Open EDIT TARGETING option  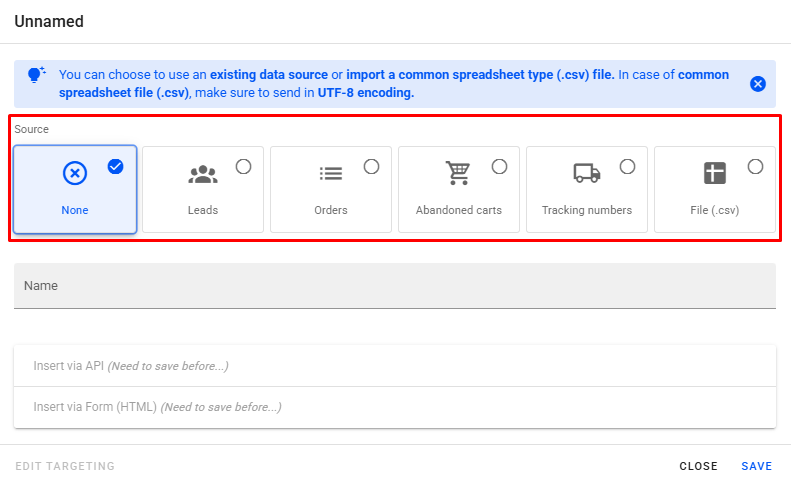pyautogui.click(x=65, y=466)
